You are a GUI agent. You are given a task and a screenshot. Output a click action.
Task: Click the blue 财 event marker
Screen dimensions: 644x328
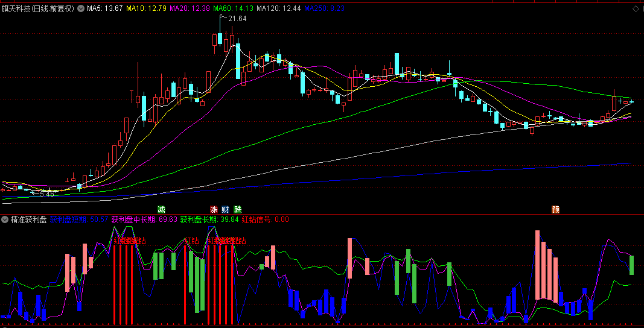click(226, 209)
